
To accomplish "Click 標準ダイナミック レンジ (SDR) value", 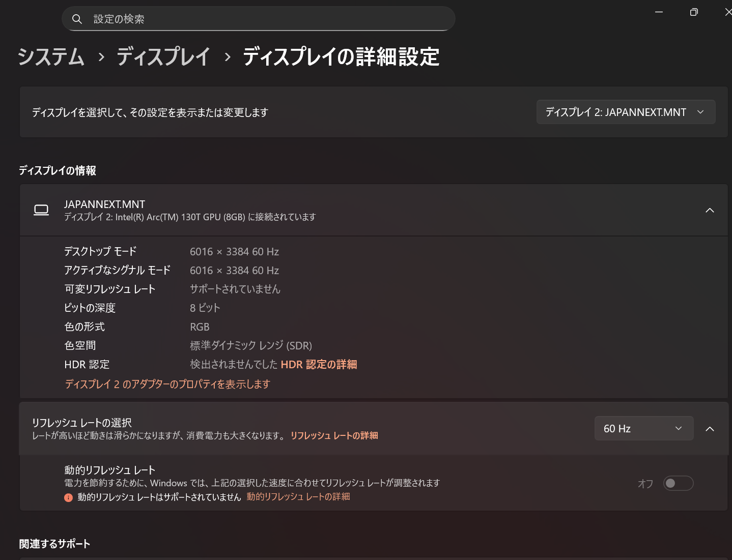I will (x=251, y=345).
